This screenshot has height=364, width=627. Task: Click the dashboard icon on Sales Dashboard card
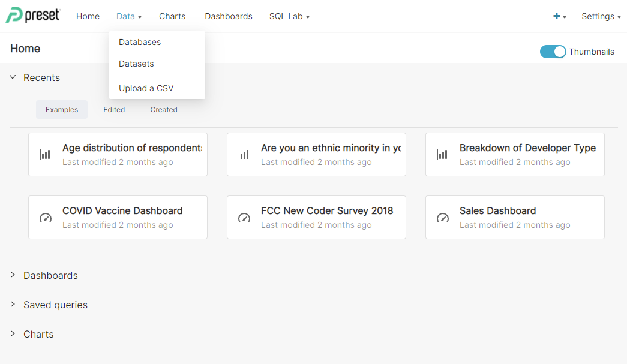point(443,217)
